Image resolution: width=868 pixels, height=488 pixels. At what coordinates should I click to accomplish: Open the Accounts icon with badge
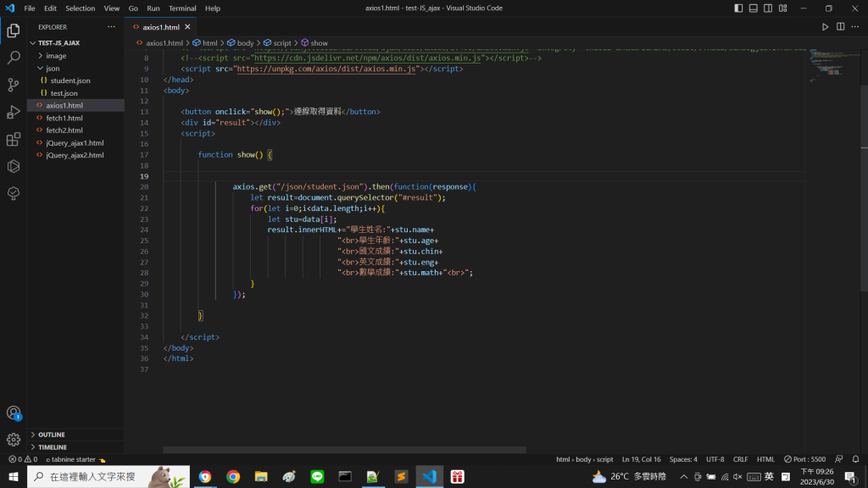pyautogui.click(x=14, y=413)
